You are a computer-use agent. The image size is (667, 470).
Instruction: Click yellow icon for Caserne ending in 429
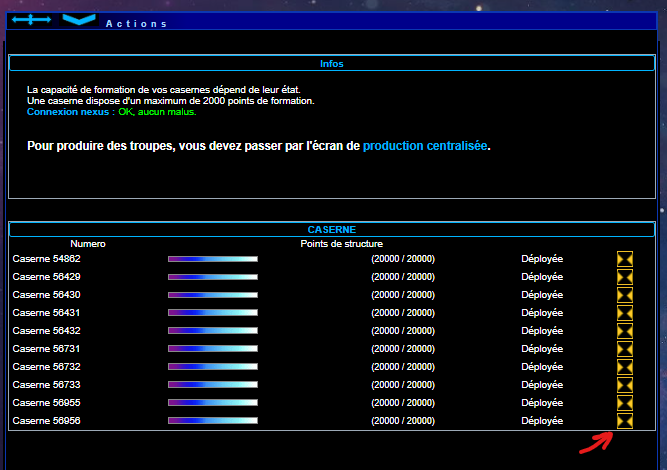pos(625,277)
